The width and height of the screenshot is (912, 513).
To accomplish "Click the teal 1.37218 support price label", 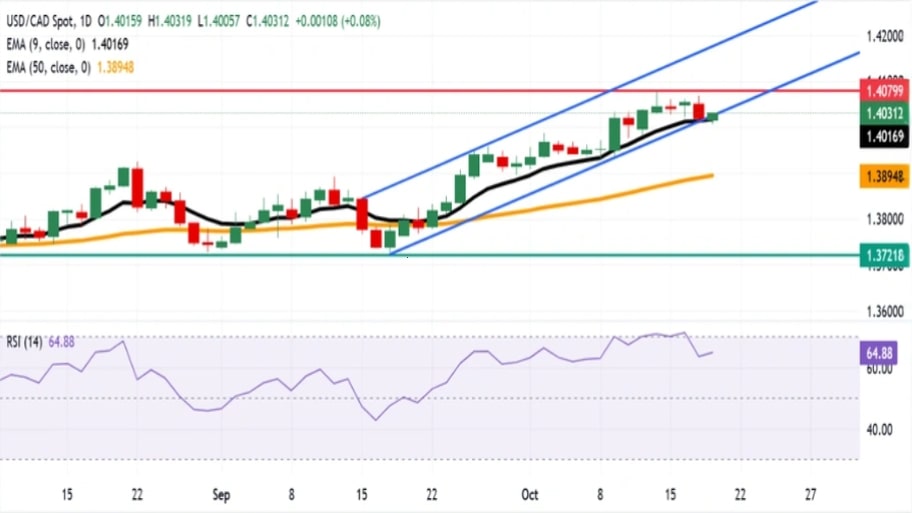I will tap(884, 255).
